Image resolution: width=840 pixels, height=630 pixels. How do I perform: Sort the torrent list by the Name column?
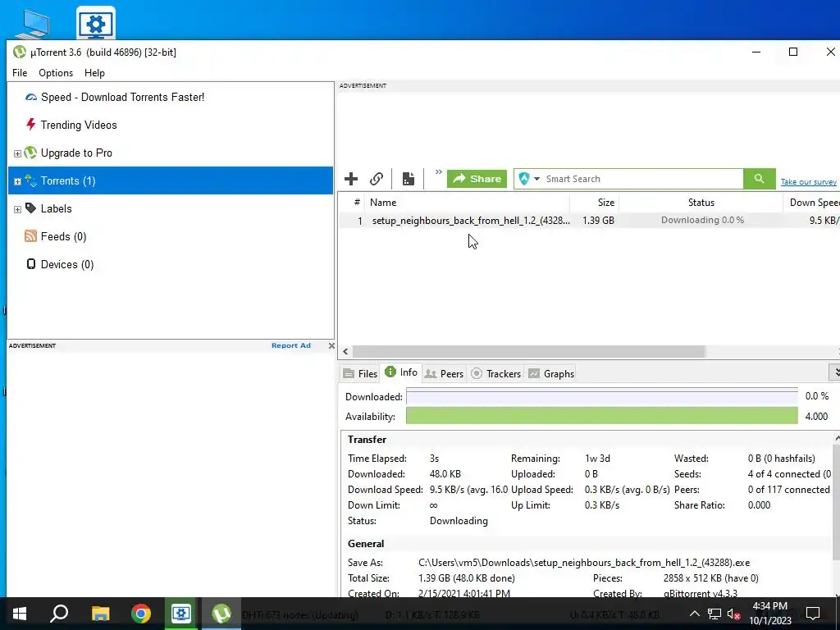click(467, 203)
